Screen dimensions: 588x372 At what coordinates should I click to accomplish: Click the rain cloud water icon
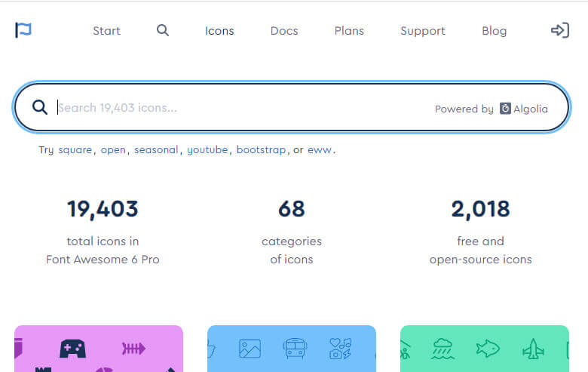pyautogui.click(x=442, y=349)
